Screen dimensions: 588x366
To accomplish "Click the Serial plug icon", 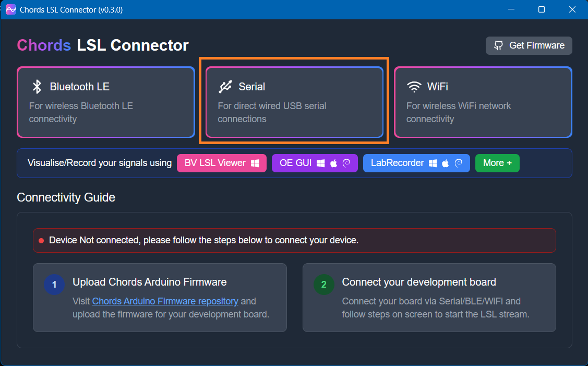I will point(225,86).
